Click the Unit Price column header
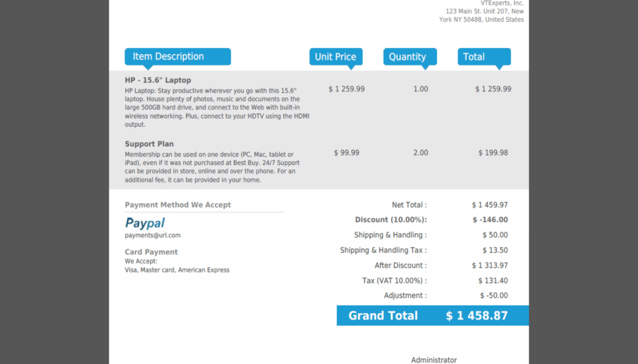 click(x=336, y=56)
